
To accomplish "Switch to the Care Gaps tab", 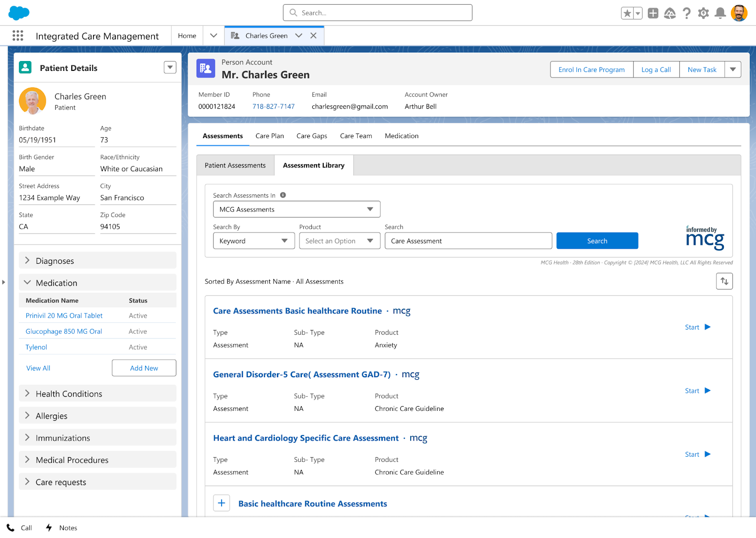I will (312, 136).
